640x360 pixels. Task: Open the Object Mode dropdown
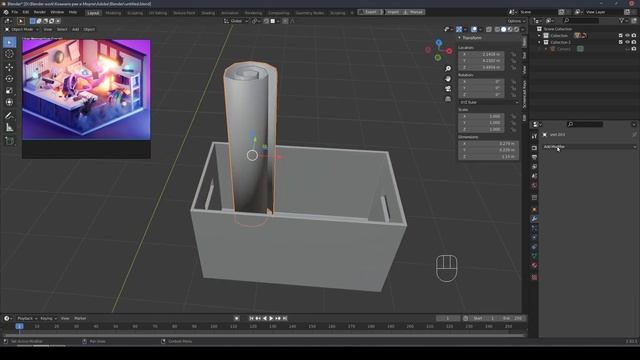[x=22, y=29]
